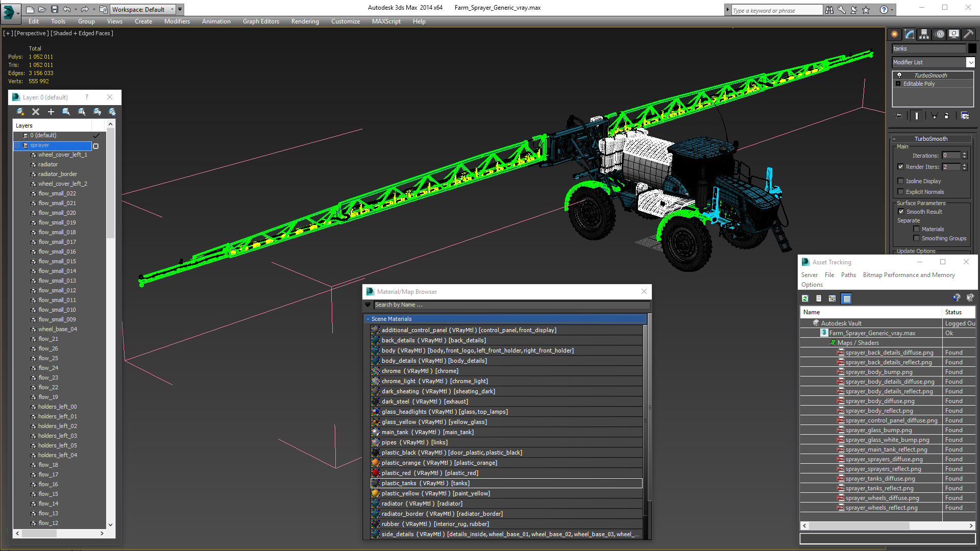Expand the Editable Poly plus sign
Viewport: 980px width, 551px height.
(898, 84)
